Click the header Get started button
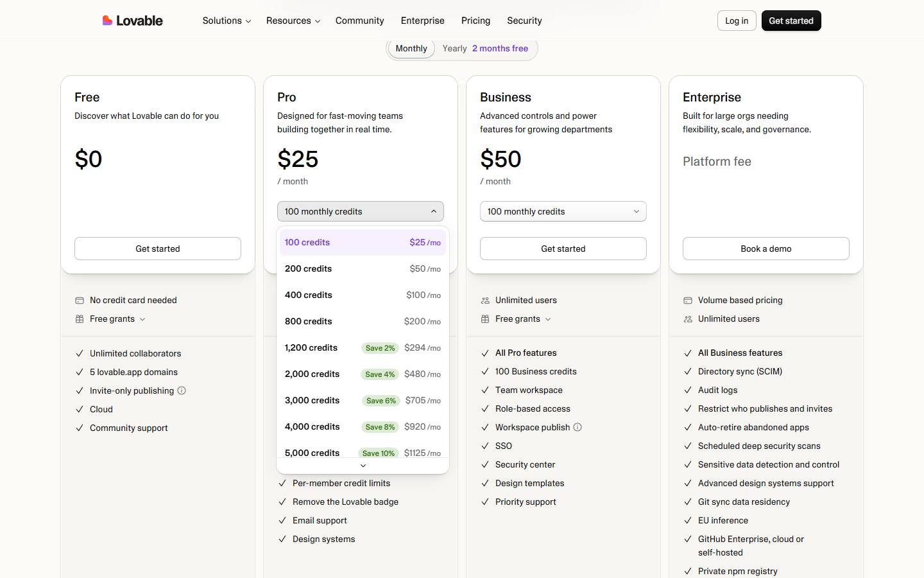Image resolution: width=924 pixels, height=578 pixels. tap(791, 21)
